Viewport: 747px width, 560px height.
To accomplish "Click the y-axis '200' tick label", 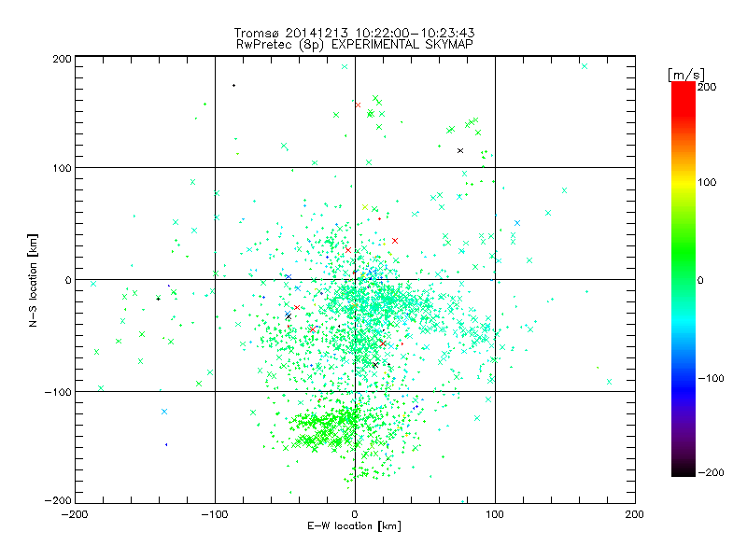I will tap(62, 59).
